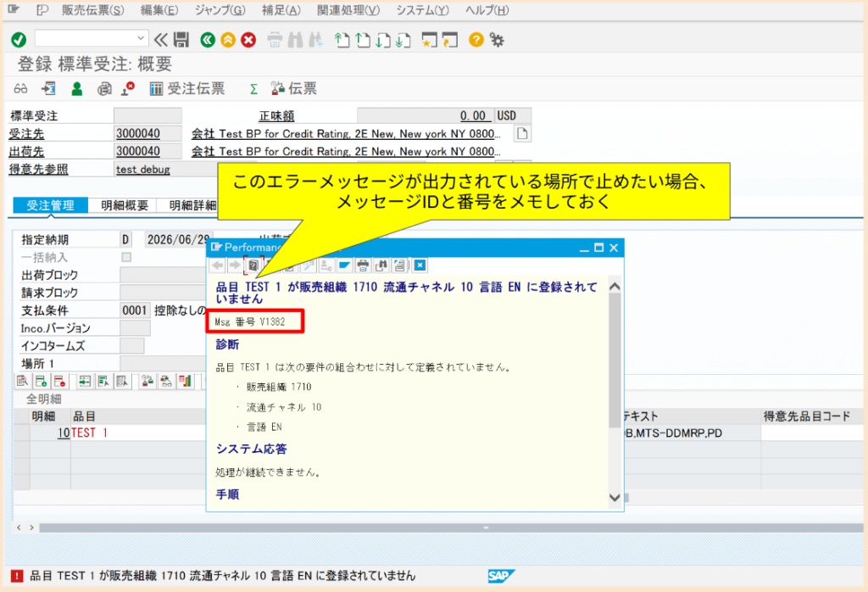This screenshot has height=592, width=868.
Task: Click item number 10 in 明細 column
Action: [63, 433]
